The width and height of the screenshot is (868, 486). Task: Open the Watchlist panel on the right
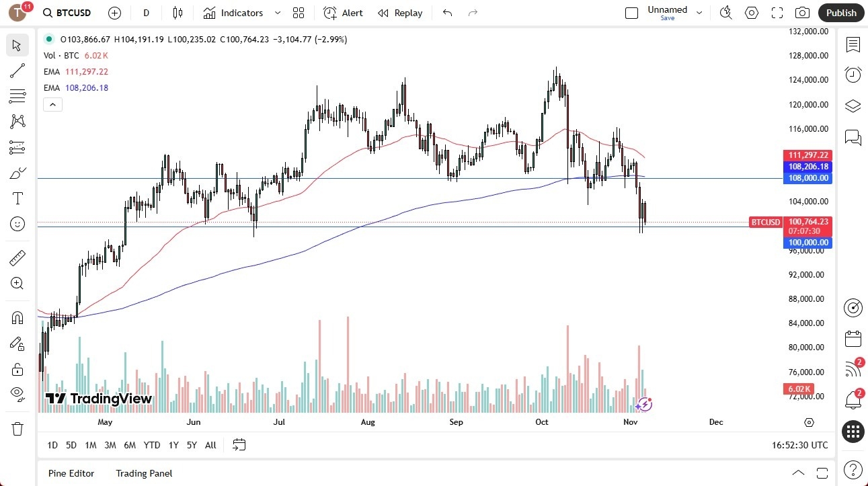point(853,45)
